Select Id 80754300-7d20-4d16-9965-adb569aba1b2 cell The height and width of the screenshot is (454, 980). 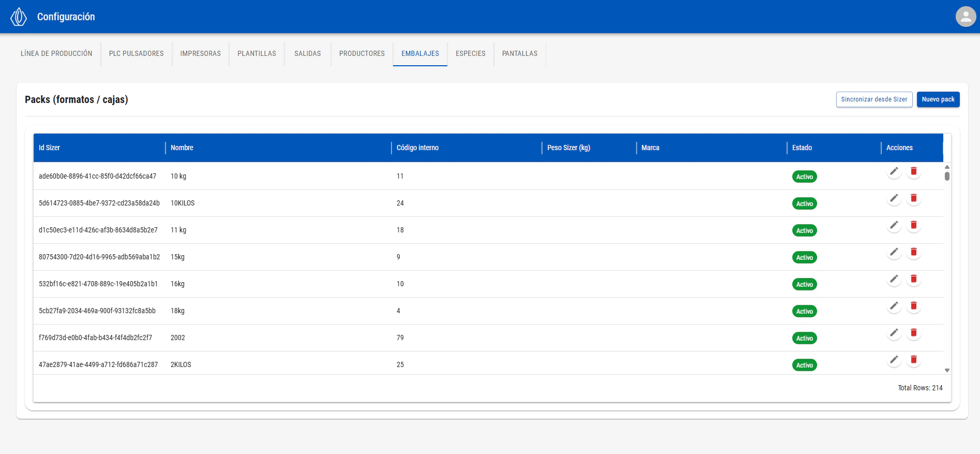coord(99,257)
